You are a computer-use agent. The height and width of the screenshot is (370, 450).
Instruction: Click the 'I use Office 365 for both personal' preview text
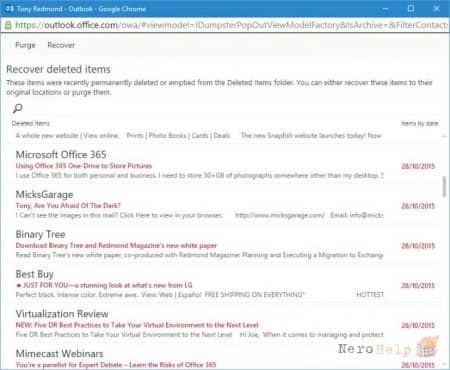point(199,175)
